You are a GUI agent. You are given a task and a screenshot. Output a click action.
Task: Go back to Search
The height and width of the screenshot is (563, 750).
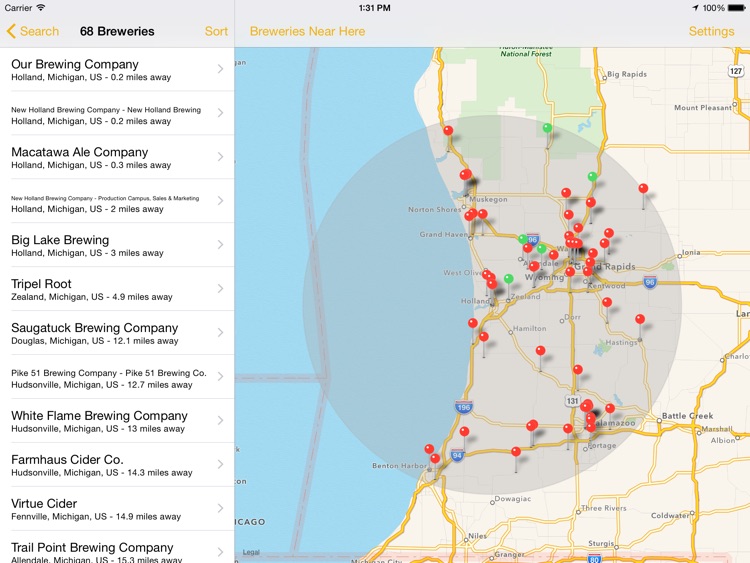(33, 32)
